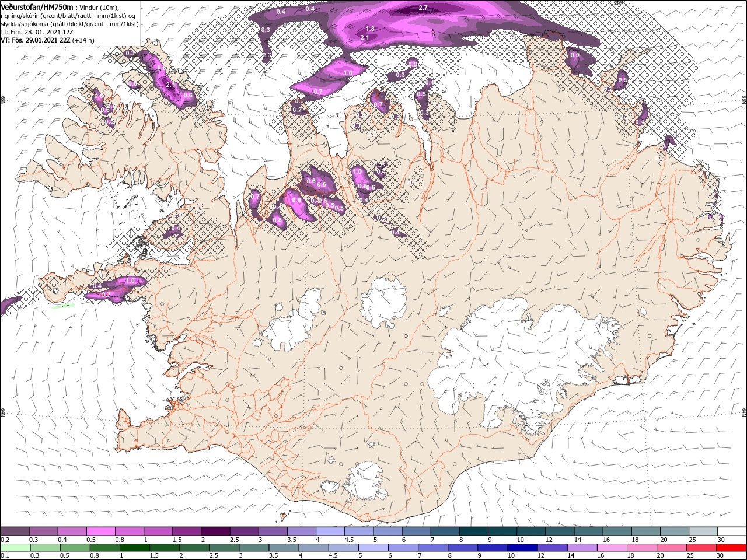
Task: Pick the upper-row swatch starting at 0.8
Action: tap(129, 531)
